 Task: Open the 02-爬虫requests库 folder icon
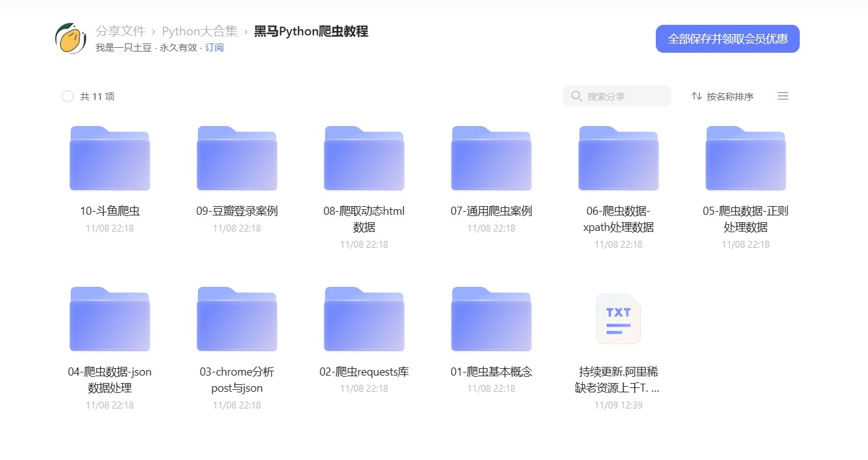click(x=364, y=319)
